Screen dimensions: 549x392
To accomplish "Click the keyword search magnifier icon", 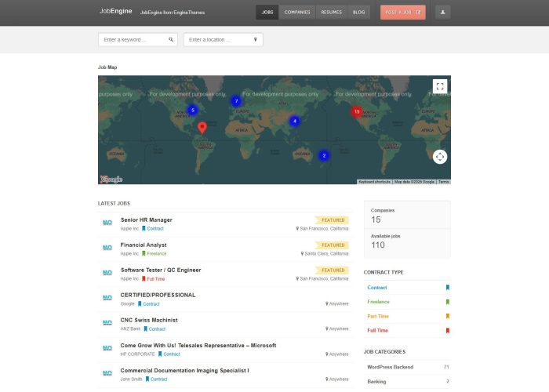I will [x=171, y=39].
